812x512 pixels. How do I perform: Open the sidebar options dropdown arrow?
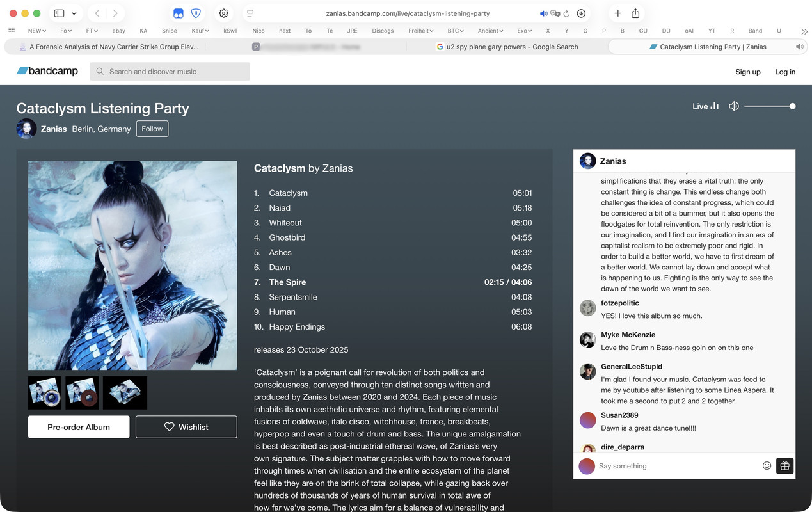74,13
